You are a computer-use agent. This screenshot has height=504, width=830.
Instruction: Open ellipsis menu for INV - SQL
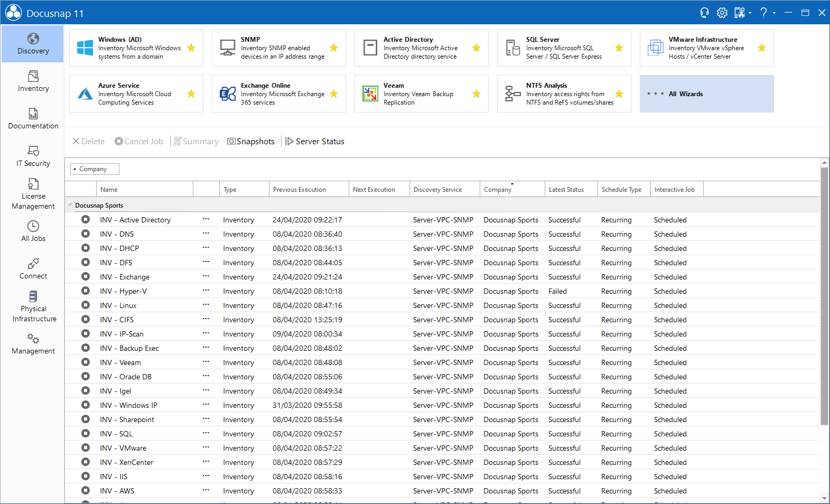[x=206, y=433]
